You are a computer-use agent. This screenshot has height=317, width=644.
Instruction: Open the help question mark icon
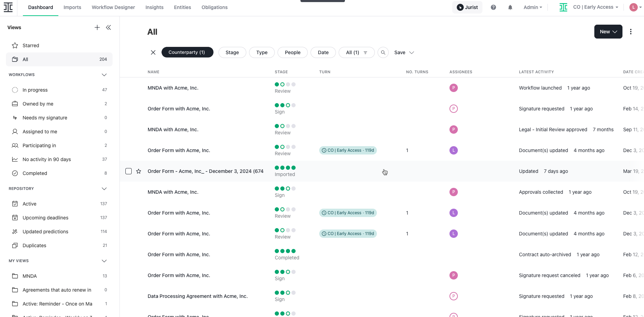tap(493, 7)
